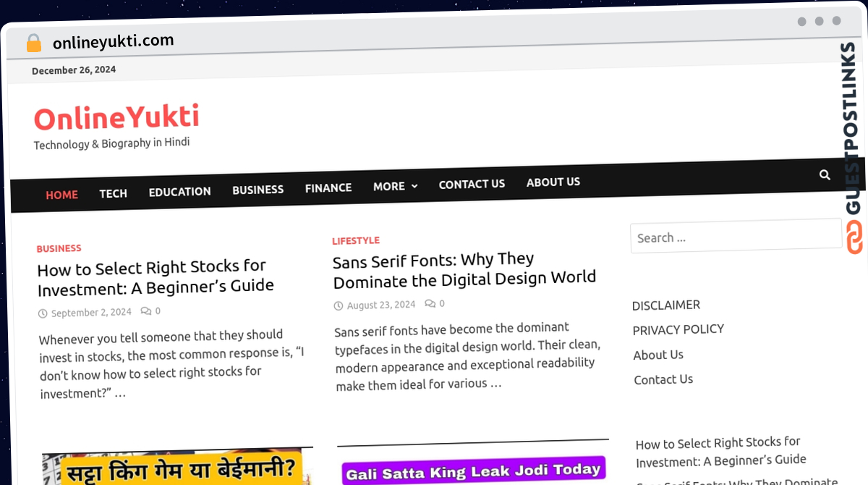Viewport: 868px width, 485px height.
Task: Click the September 2, 2024 post date
Action: point(91,313)
